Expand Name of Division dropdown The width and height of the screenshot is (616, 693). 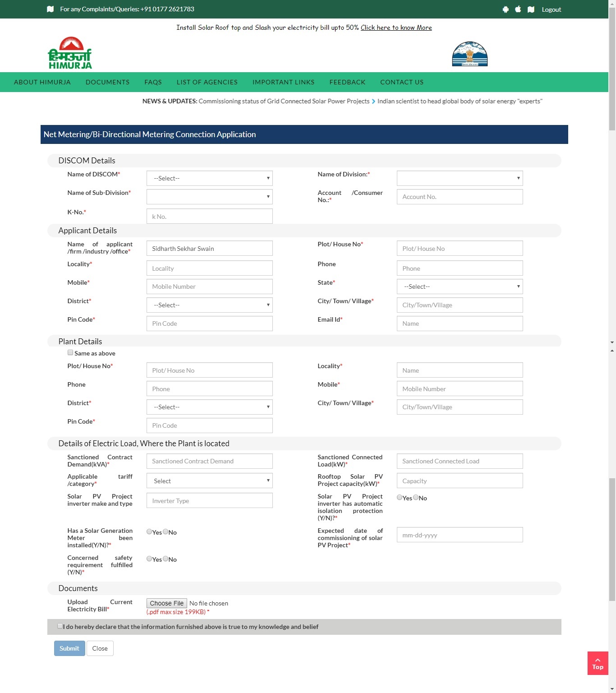460,178
